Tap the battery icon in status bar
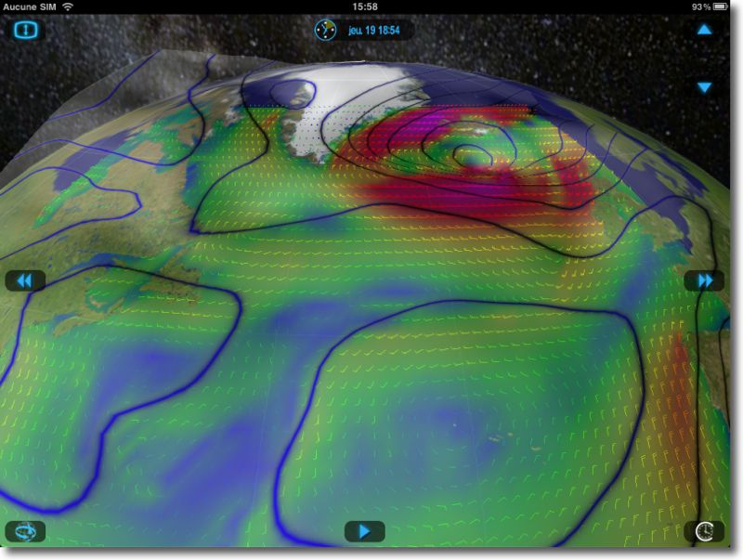 click(721, 7)
